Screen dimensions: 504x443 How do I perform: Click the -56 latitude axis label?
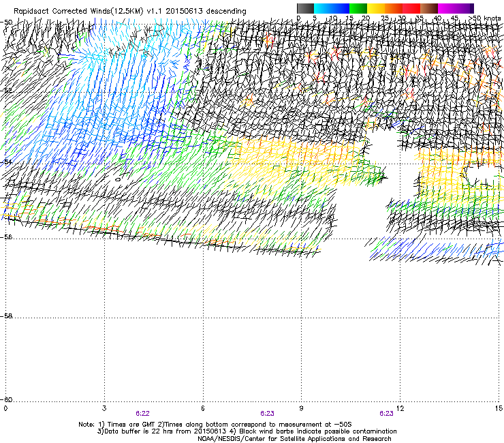click(6, 236)
